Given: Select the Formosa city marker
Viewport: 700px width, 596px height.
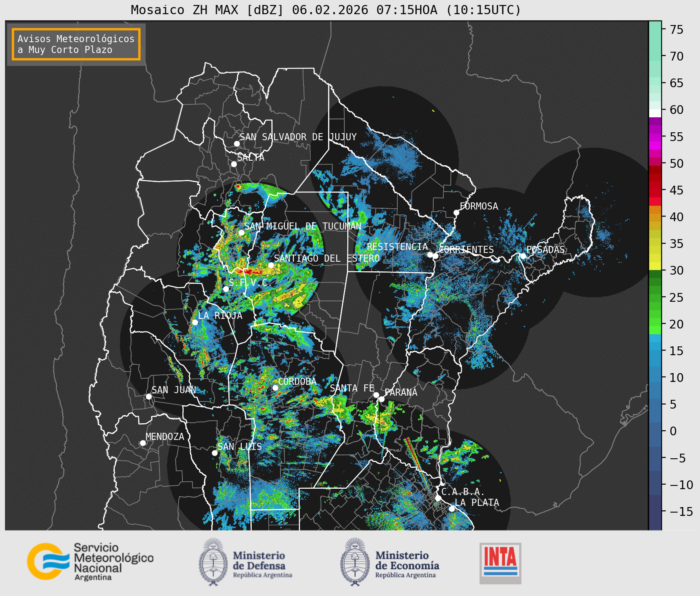Looking at the screenshot, I should pos(456,212).
